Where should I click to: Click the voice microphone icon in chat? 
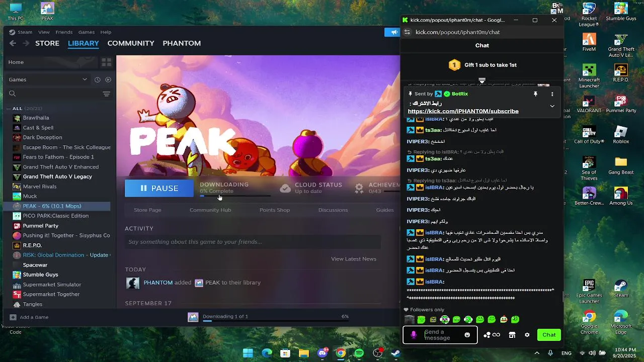coord(414,335)
